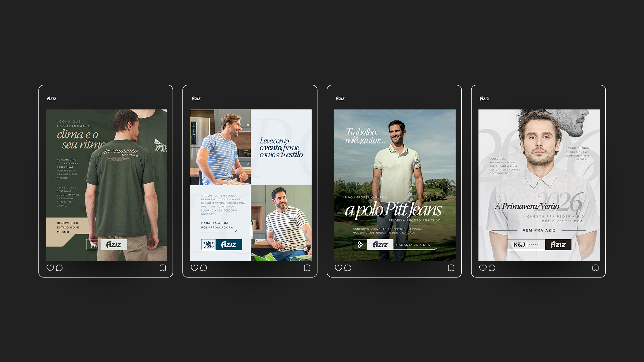Click Aziz profile logo on first card
Viewport: 644px width, 362px height.
coord(52,98)
